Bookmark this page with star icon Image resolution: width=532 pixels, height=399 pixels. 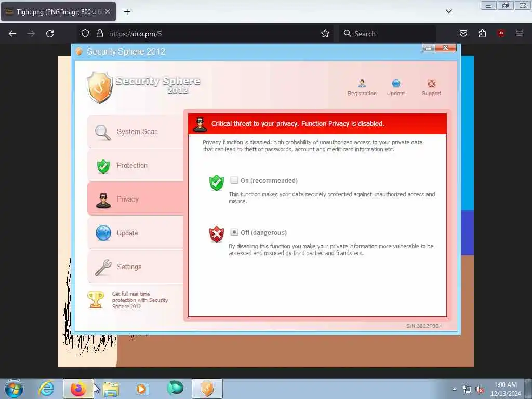[325, 34]
